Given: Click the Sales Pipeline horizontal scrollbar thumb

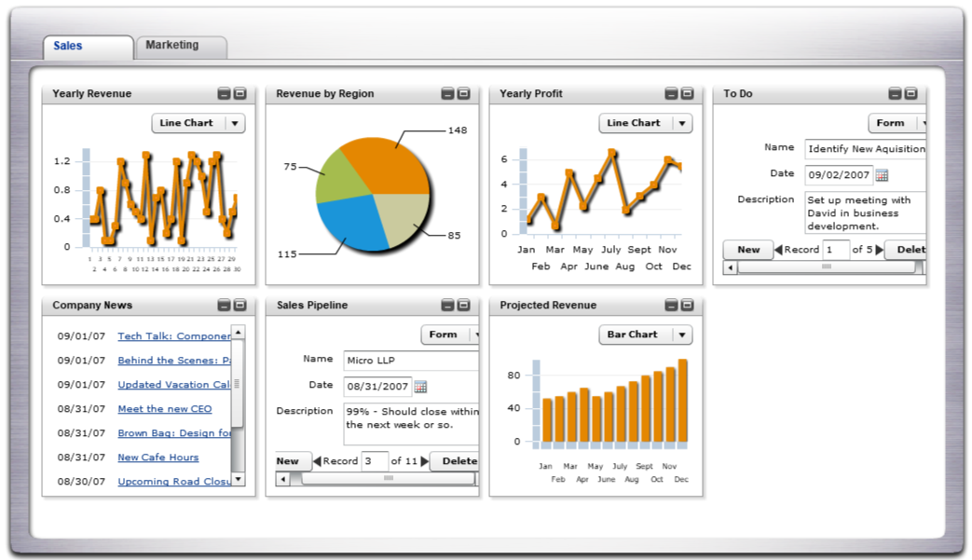Looking at the screenshot, I should tap(388, 478).
